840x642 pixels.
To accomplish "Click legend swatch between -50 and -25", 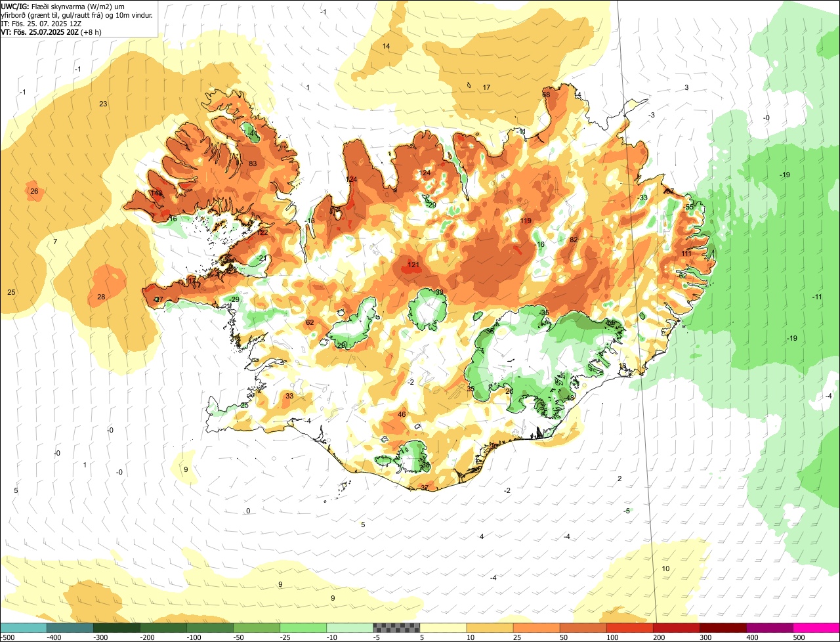I will click(x=256, y=628).
